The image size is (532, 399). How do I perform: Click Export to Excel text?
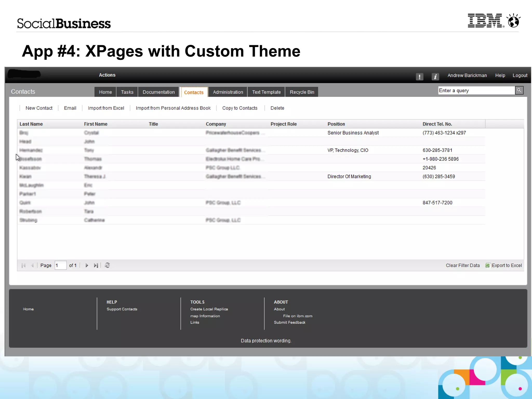(x=507, y=265)
